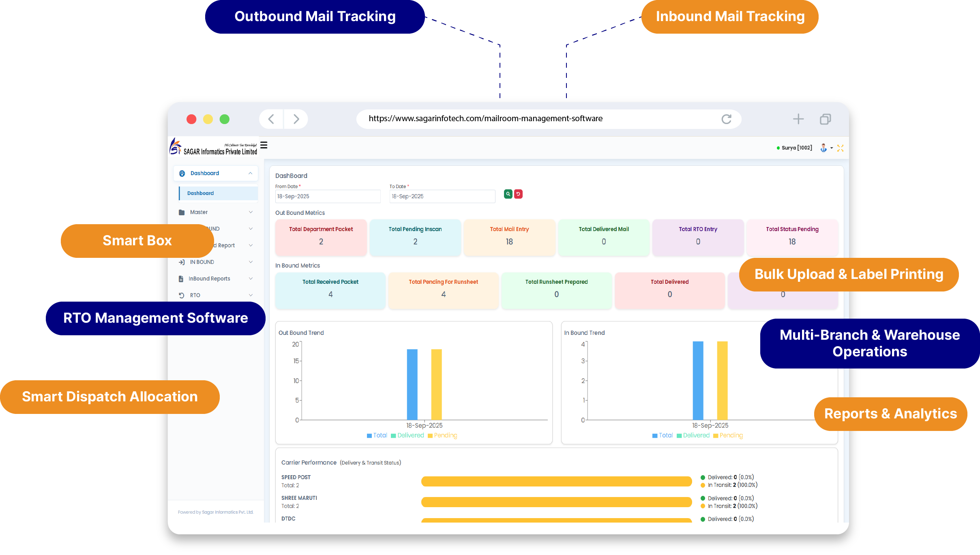
Task: Click the browser reload icon
Action: click(726, 119)
